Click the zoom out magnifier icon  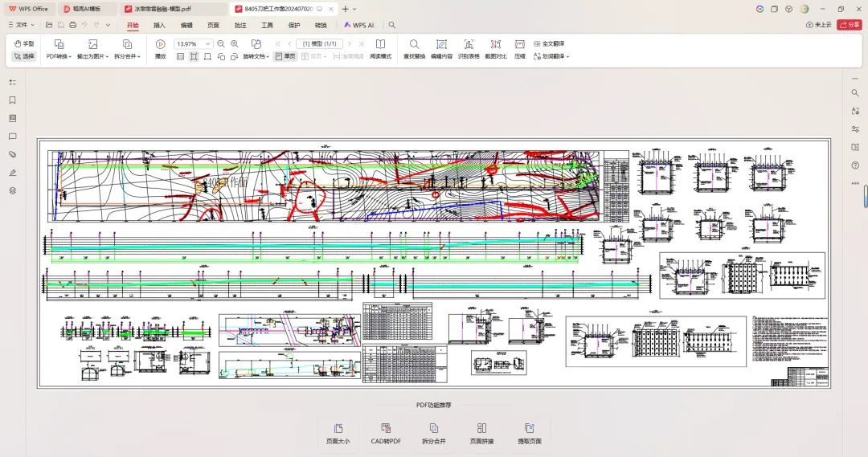[221, 43]
